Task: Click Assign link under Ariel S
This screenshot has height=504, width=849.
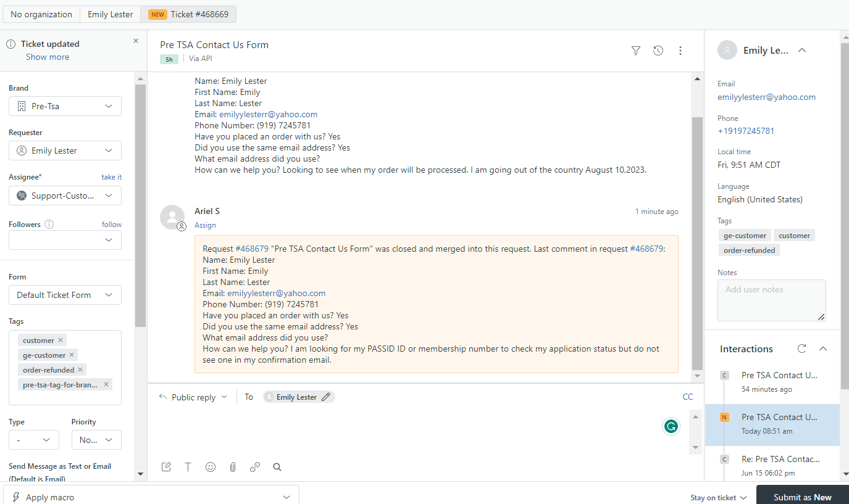Action: [205, 225]
